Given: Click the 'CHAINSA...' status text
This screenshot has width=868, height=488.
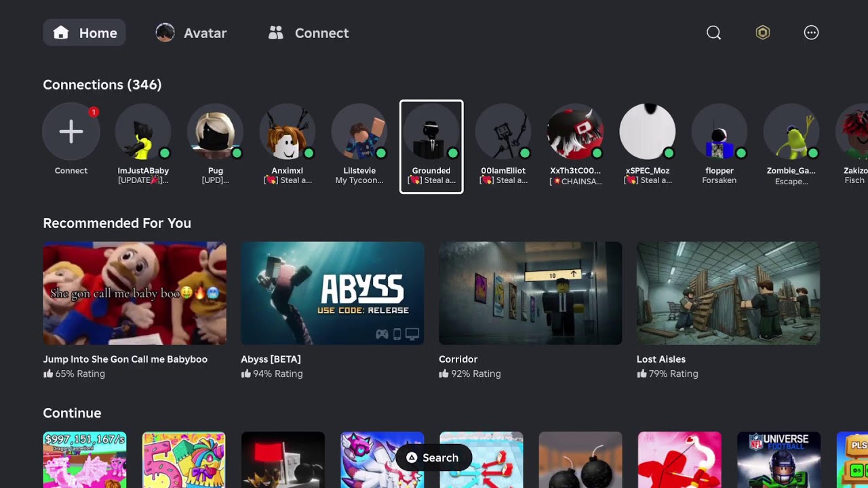Looking at the screenshot, I should pos(575,182).
